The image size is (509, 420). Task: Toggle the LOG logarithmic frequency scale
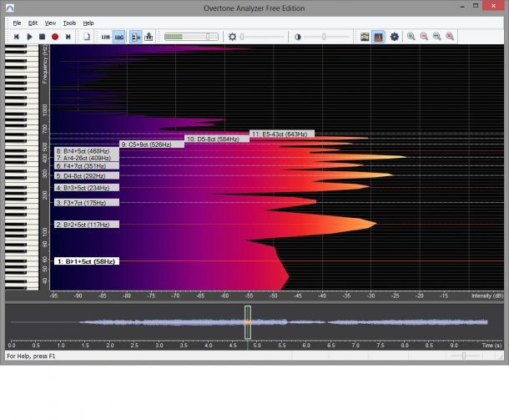click(119, 37)
